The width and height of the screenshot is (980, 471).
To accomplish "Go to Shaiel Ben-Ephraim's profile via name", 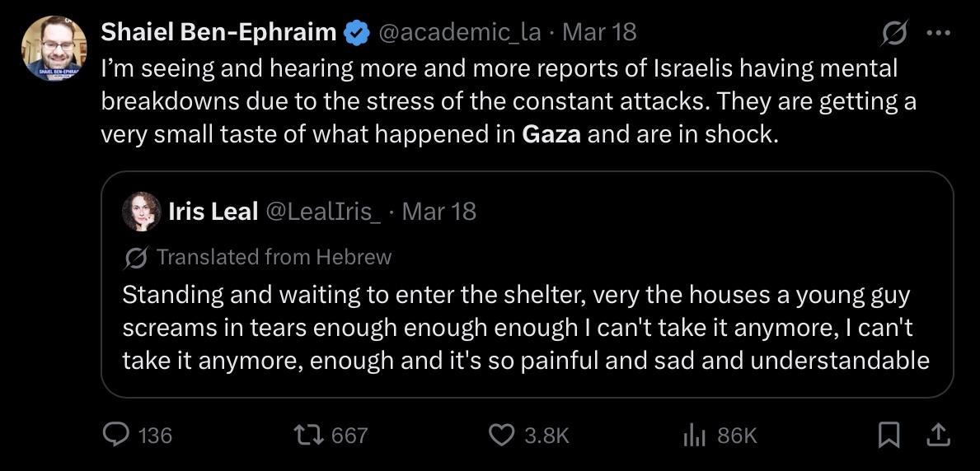I will coord(218,33).
